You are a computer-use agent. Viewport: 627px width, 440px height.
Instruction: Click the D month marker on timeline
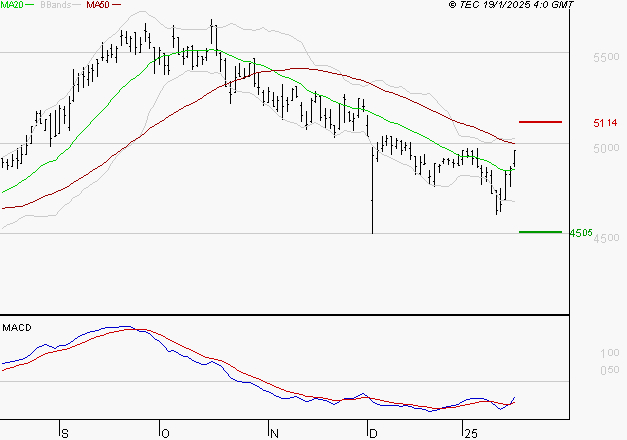coord(373,434)
